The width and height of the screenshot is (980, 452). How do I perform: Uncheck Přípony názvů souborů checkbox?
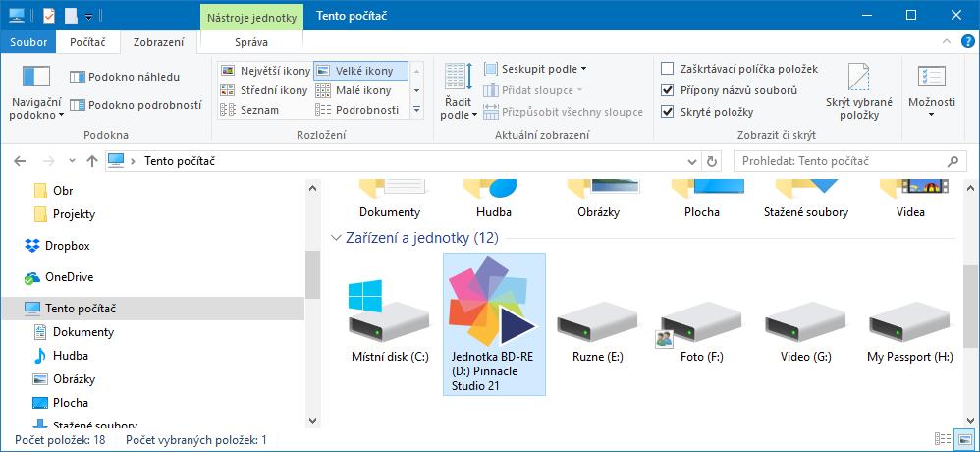click(x=668, y=90)
